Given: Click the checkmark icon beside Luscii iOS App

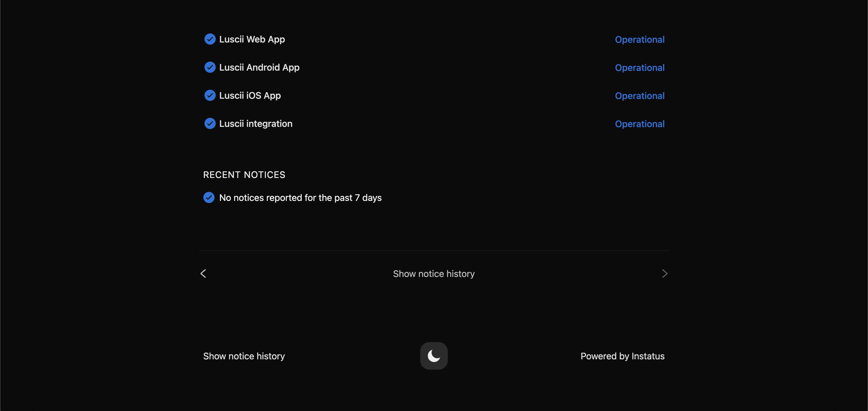Looking at the screenshot, I should 210,95.
